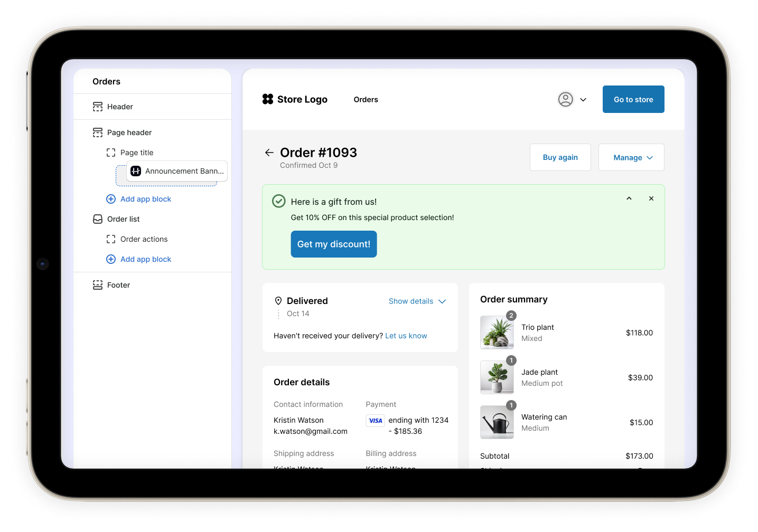Click the Footer section icon
The image size is (758, 532).
[98, 285]
